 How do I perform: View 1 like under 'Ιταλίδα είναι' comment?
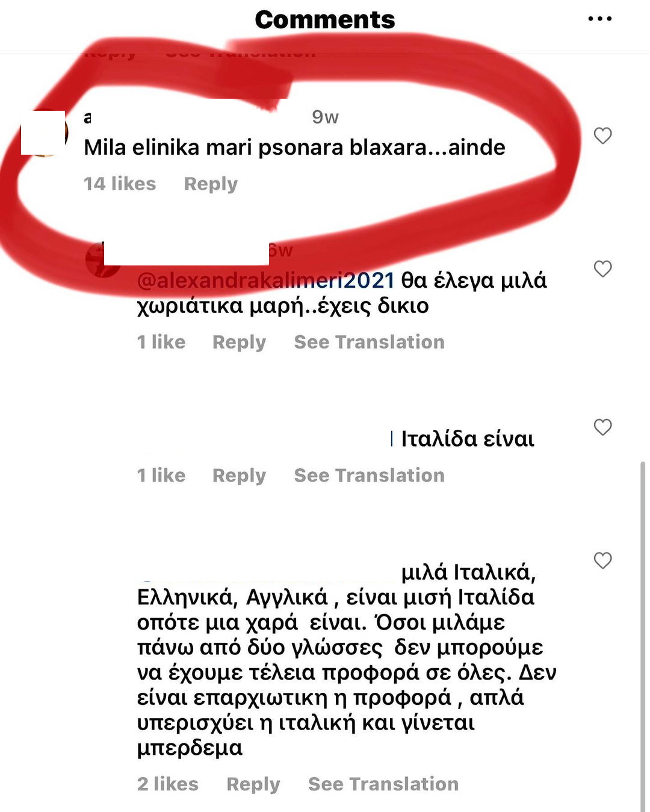click(161, 476)
